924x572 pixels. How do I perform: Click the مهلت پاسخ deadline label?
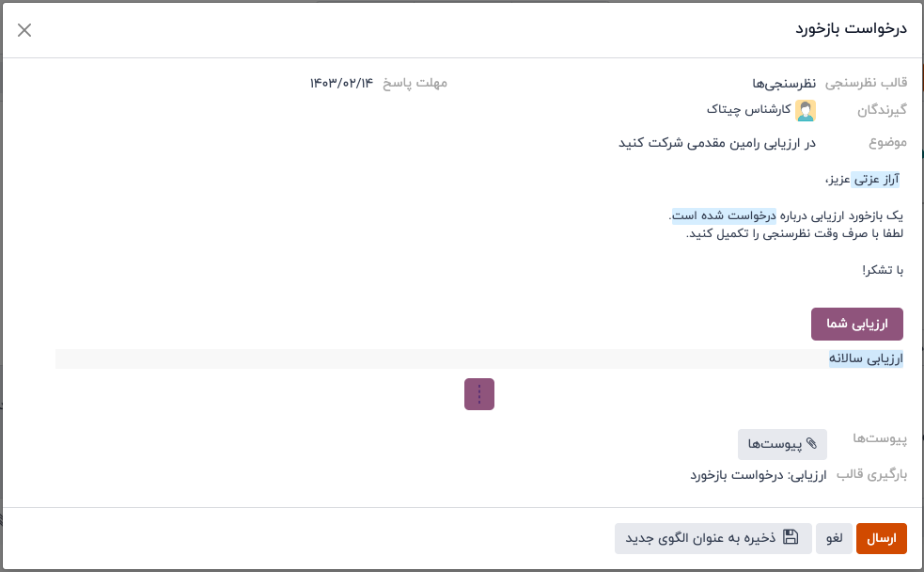(x=415, y=83)
